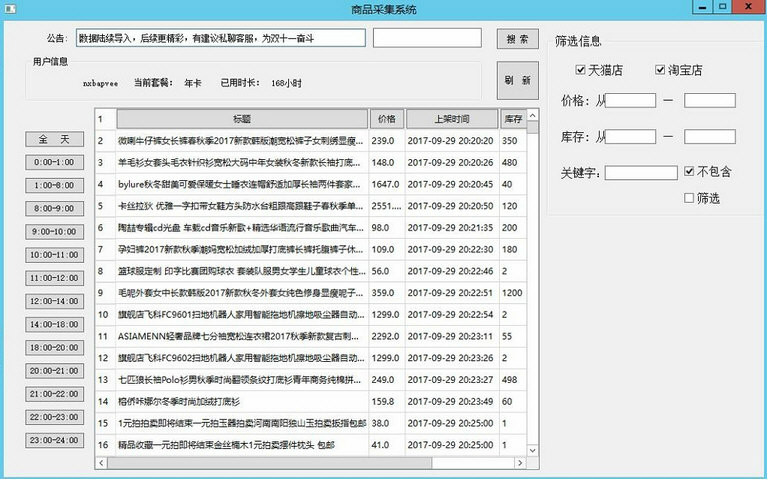Click the 库存 column header
The width and height of the screenshot is (768, 481).
point(512,119)
